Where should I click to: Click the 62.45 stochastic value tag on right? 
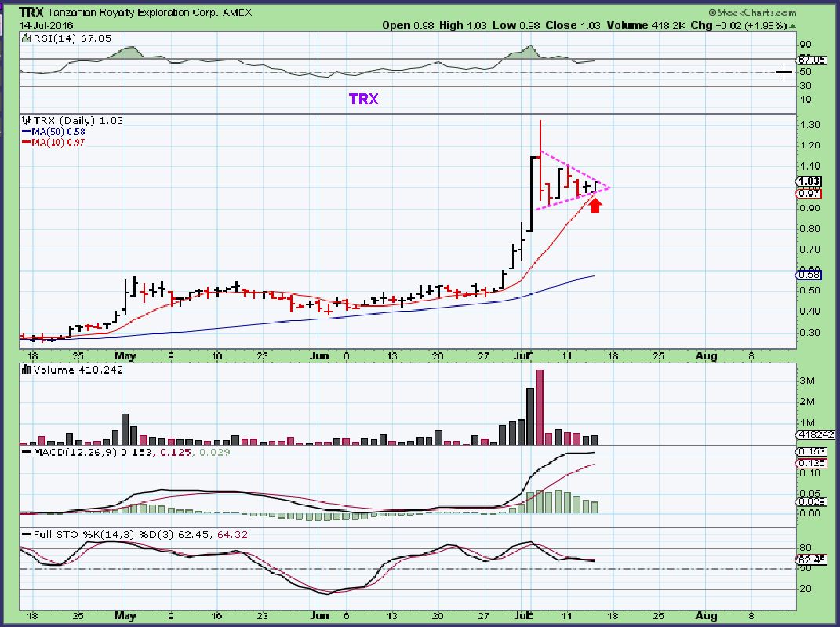coord(812,560)
